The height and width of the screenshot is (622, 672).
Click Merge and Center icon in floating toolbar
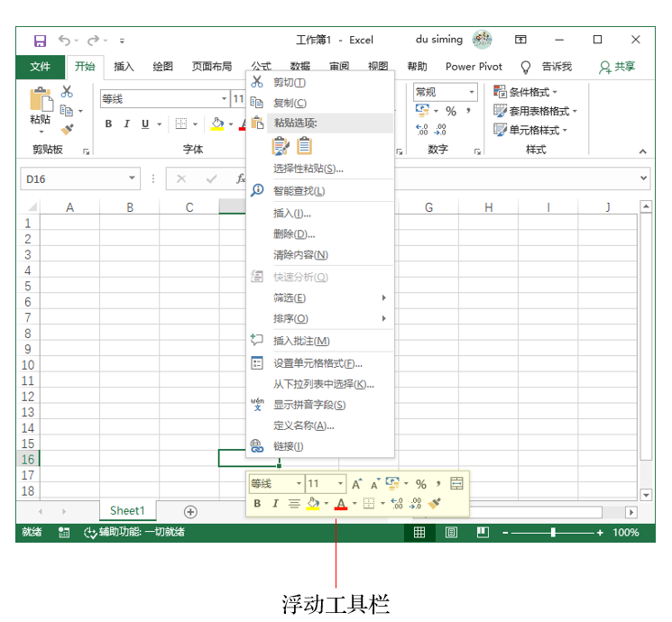point(456,484)
